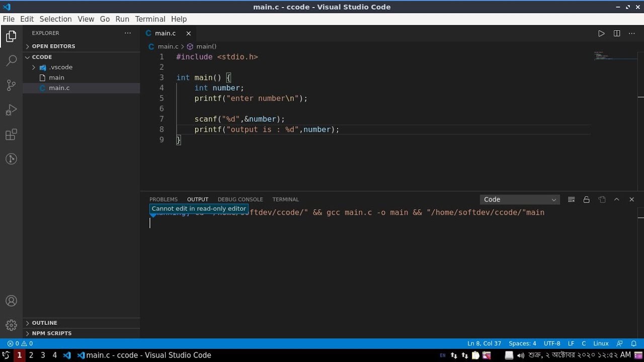The image size is (644, 362).
Task: Open the notifications bell
Action: pos(634,343)
